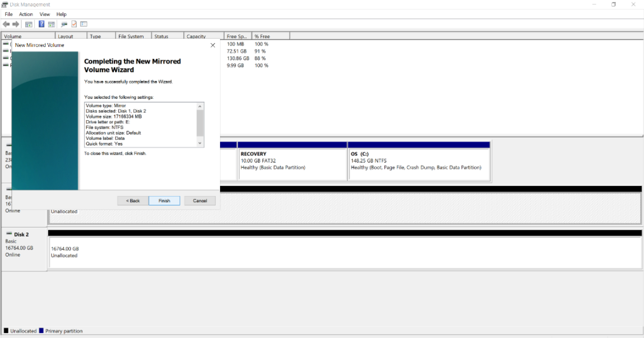Click the Forward arrow toolbar icon
This screenshot has height=338, width=644.
(16, 24)
